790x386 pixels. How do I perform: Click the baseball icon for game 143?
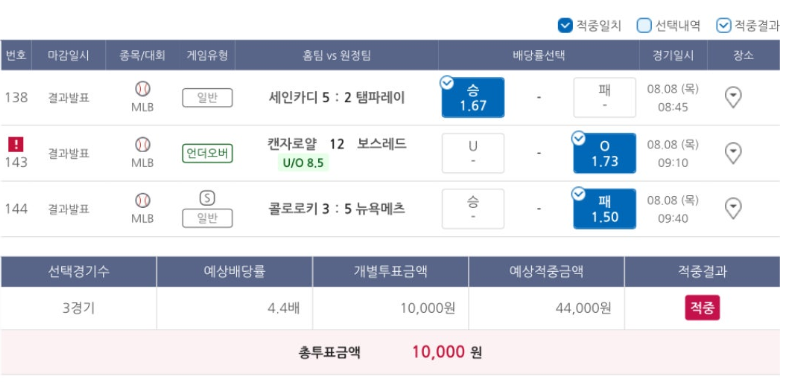coord(143,145)
